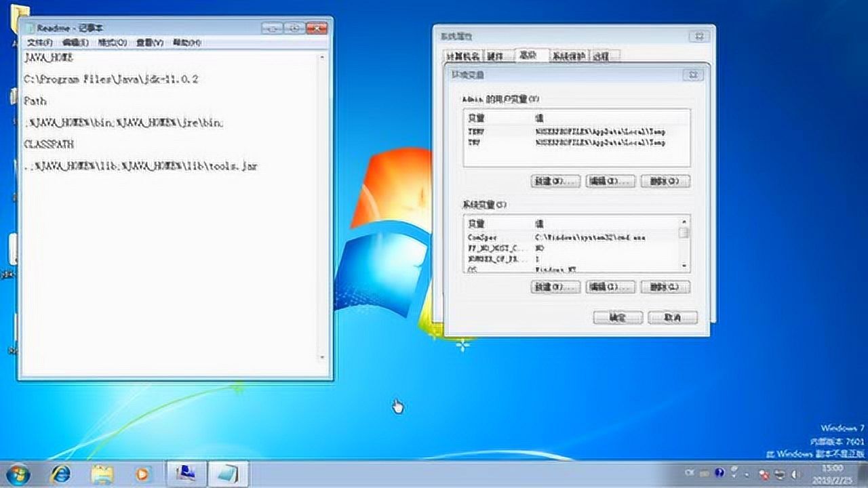Click the blue help tray icon

(x=720, y=472)
